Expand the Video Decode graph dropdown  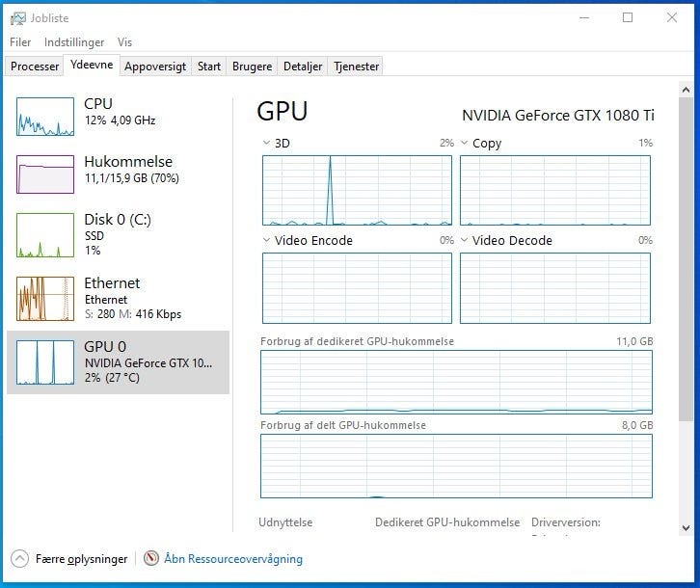[465, 240]
